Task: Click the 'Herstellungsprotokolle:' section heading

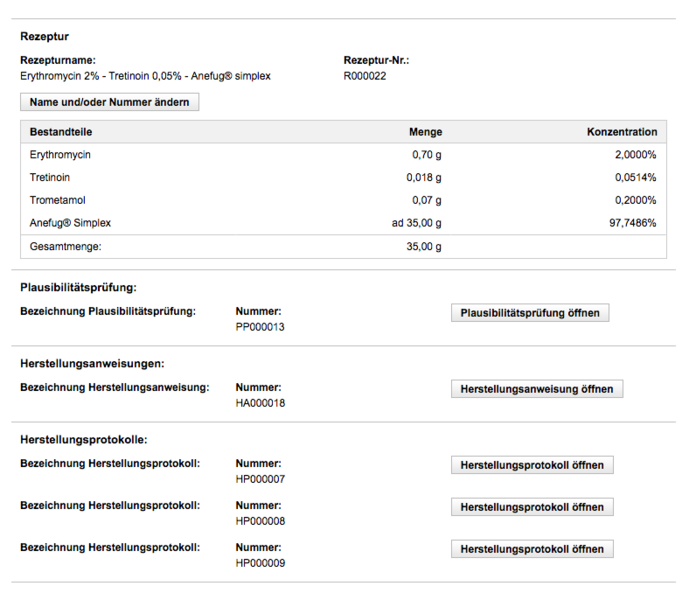Action: [x=84, y=439]
